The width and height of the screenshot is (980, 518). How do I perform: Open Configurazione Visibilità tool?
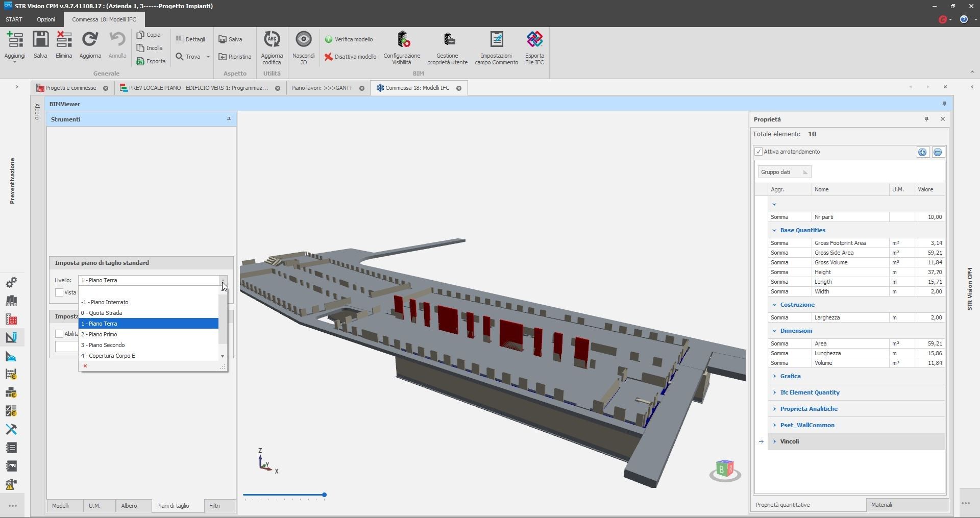tap(402, 40)
